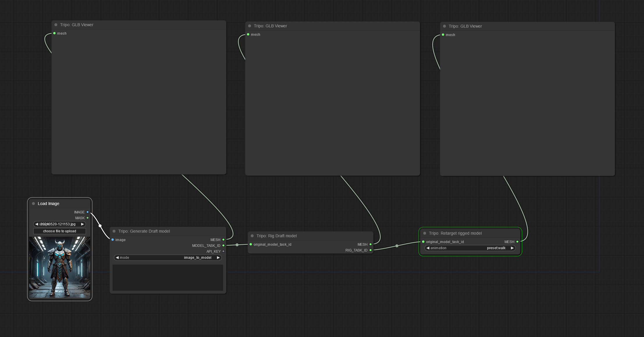Click MESH output dot on Generate Draft model

pos(223,240)
